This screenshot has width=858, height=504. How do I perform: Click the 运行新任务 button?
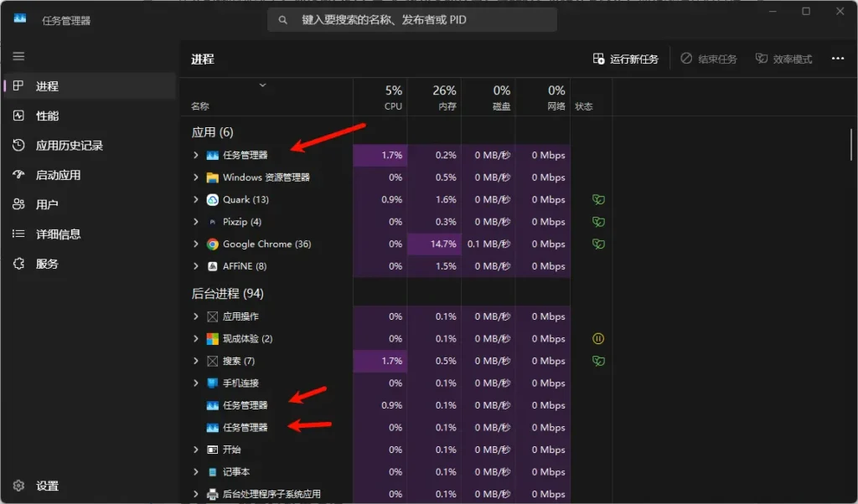coord(627,58)
